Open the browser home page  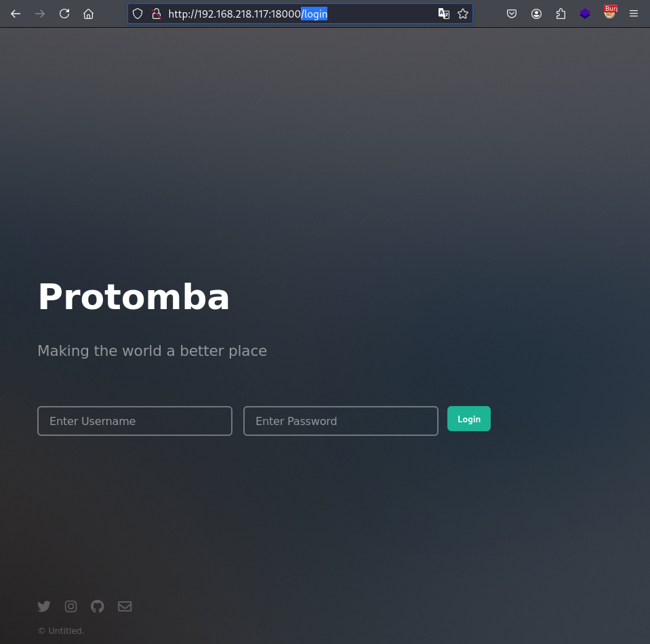point(88,14)
